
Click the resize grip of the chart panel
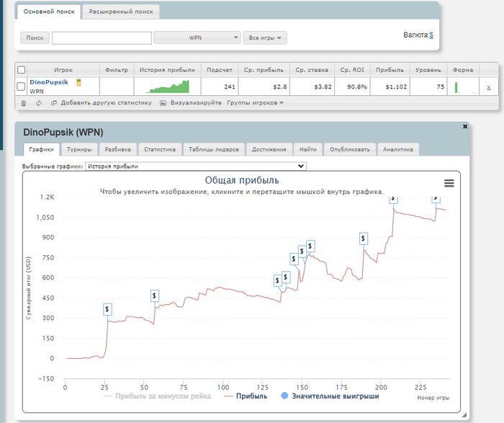click(x=464, y=415)
